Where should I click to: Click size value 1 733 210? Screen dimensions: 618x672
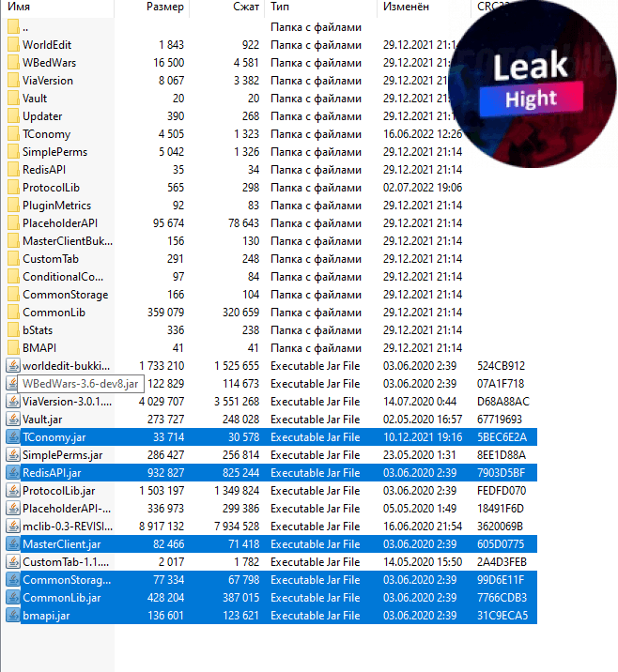162,366
